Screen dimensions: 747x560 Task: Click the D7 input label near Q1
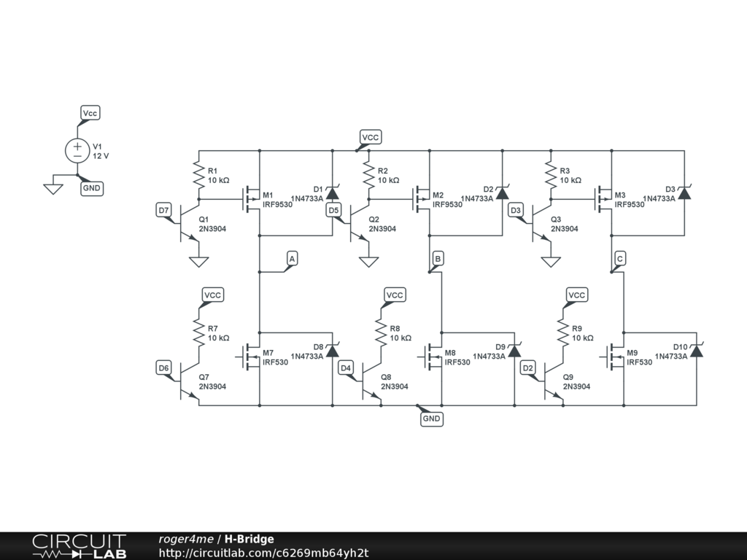163,210
